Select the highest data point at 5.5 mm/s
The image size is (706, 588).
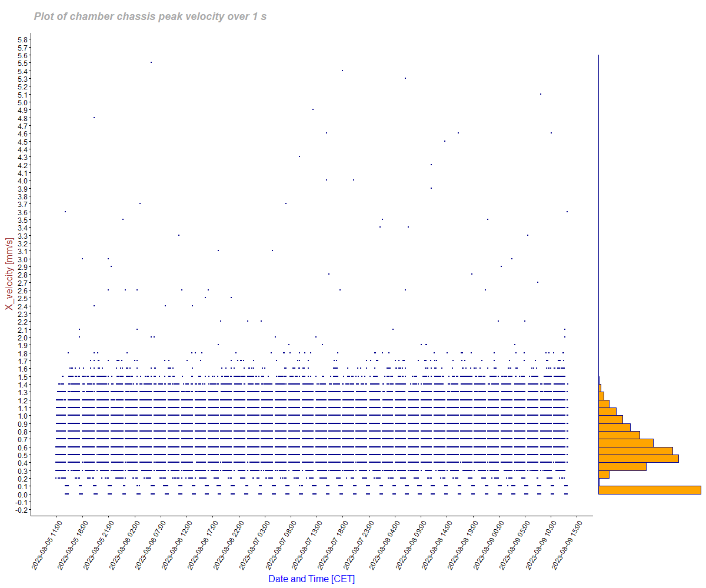point(151,62)
